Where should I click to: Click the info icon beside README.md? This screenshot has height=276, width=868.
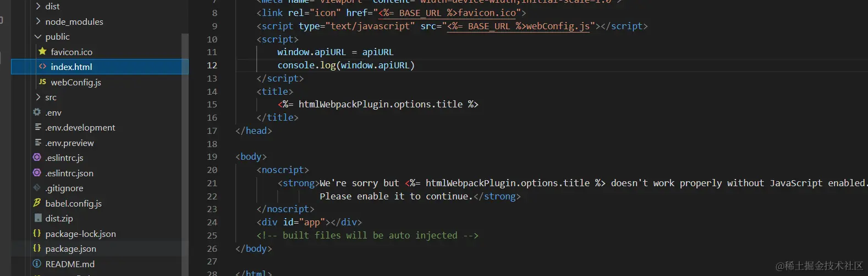coord(37,264)
